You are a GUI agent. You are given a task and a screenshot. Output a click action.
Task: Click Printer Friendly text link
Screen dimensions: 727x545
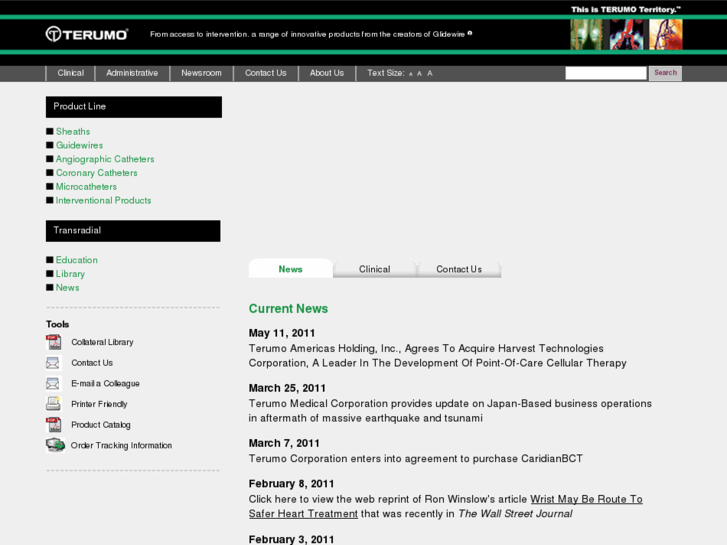[x=99, y=404]
